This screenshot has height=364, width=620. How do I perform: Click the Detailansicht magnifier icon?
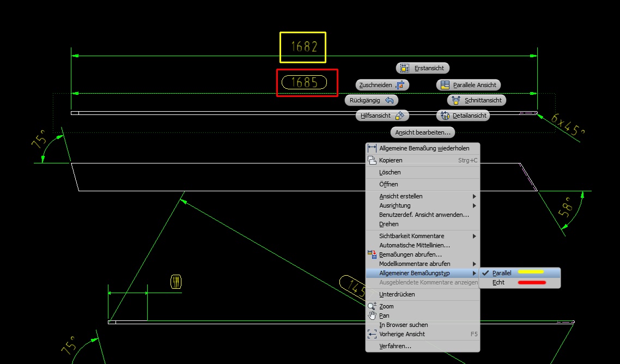click(x=445, y=116)
